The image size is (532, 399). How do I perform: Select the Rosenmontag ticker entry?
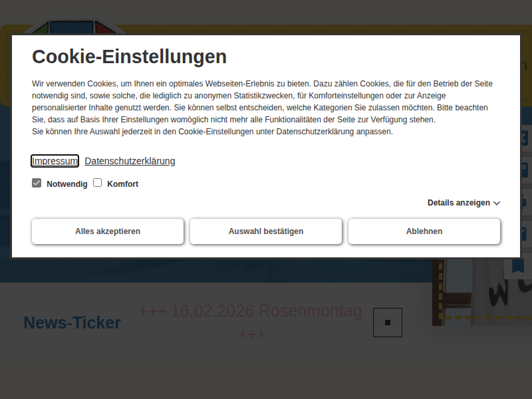coord(250,311)
